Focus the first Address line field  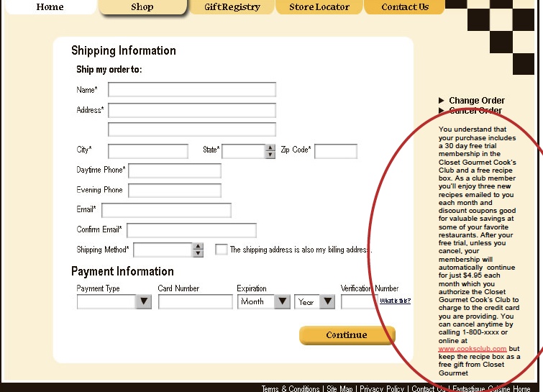pyautogui.click(x=192, y=110)
